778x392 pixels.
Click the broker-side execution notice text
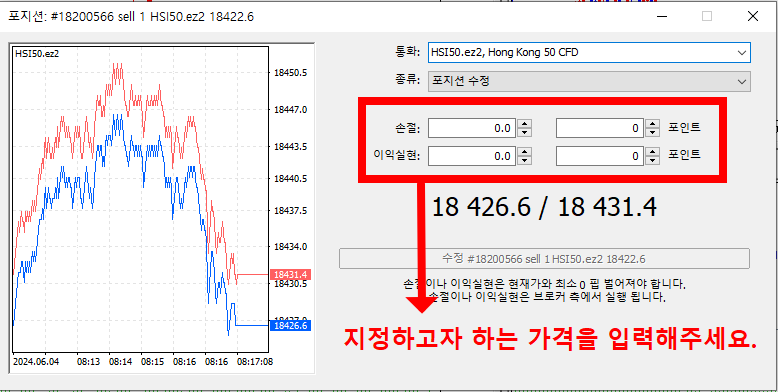point(546,297)
